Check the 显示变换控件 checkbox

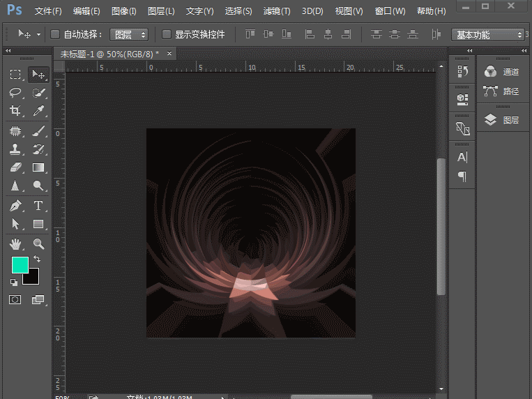click(167, 34)
